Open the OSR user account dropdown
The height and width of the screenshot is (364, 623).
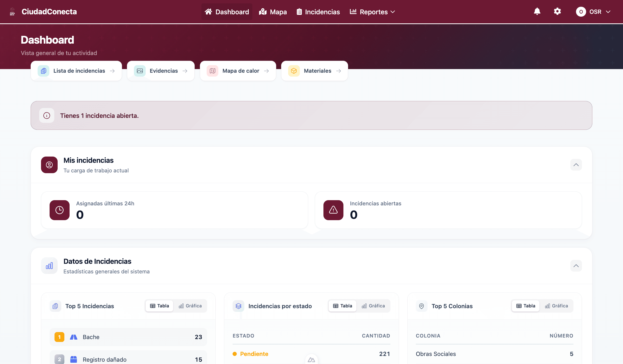click(593, 12)
